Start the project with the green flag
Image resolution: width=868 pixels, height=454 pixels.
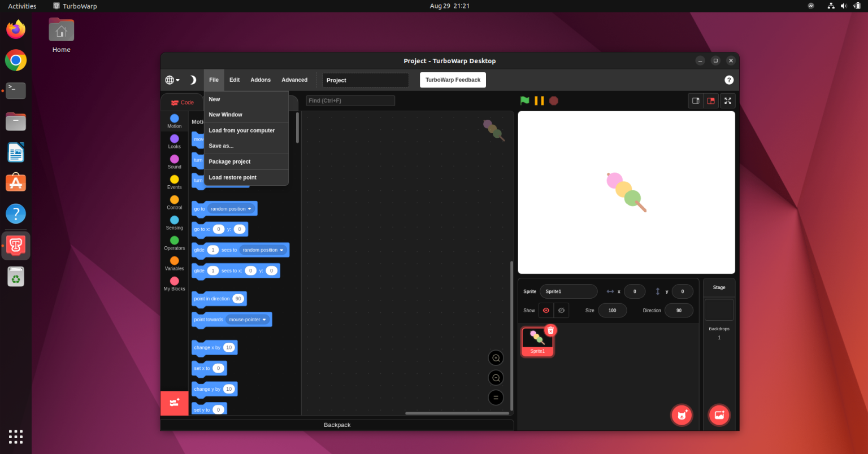coord(524,100)
